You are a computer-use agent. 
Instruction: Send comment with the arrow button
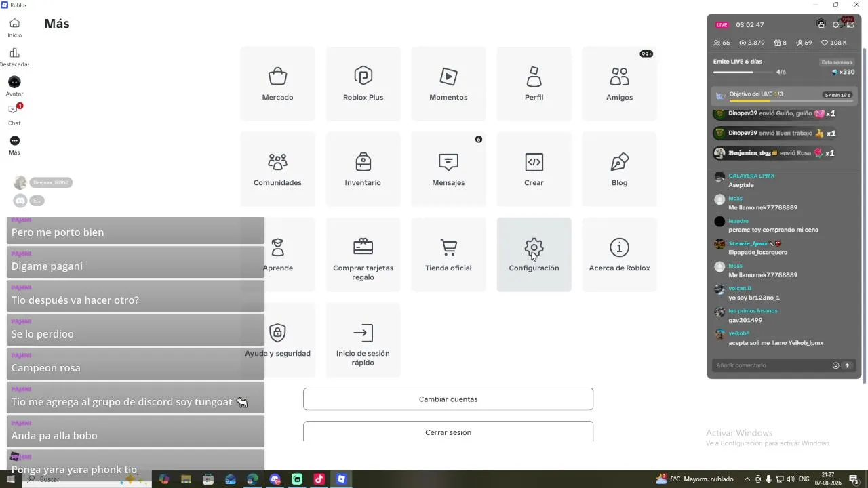tap(847, 365)
